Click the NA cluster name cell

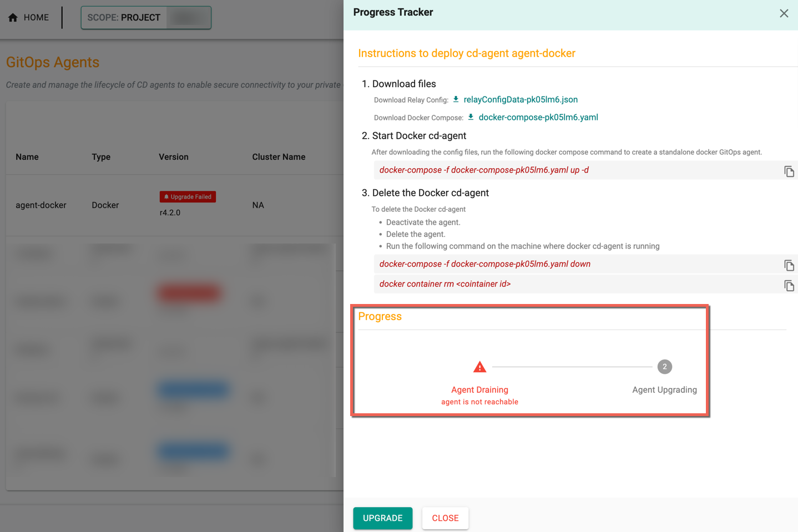(x=258, y=205)
